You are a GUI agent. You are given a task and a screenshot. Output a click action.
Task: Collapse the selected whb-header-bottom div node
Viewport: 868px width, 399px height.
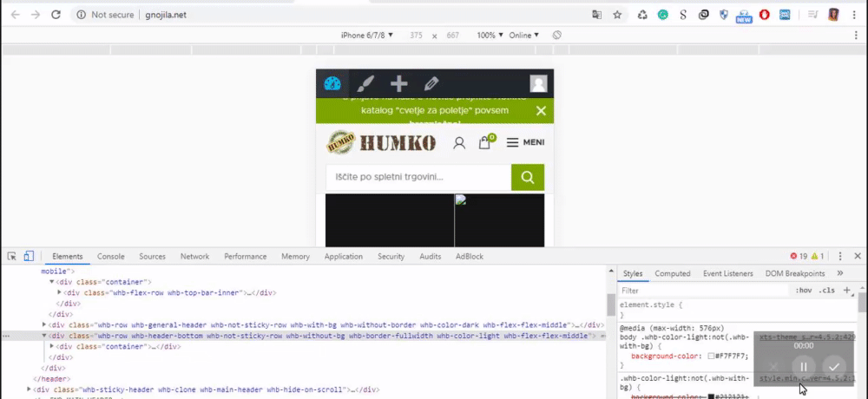[x=44, y=336]
